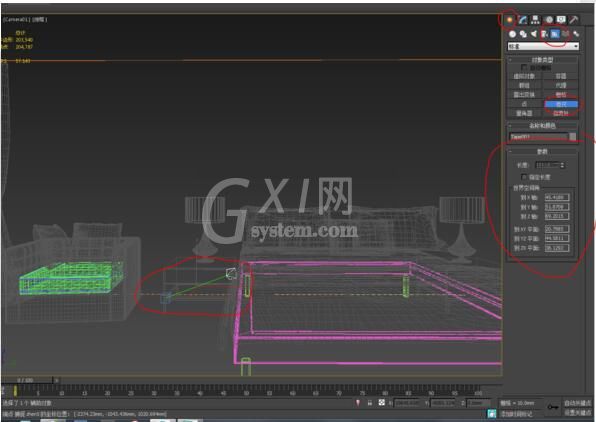Click the 点 helper button
Viewport: 596px width, 422px height.
(x=525, y=104)
